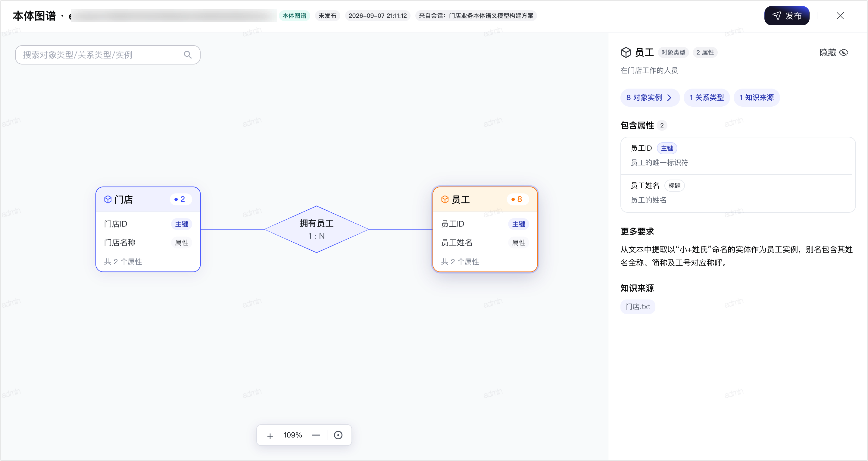Click the cube icon beside 员工 panel title

pos(626,52)
